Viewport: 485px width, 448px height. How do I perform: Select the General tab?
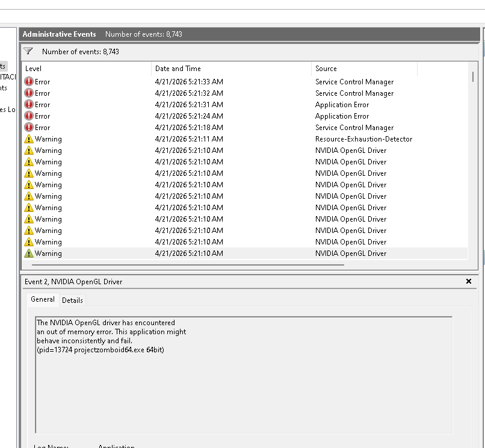point(43,299)
